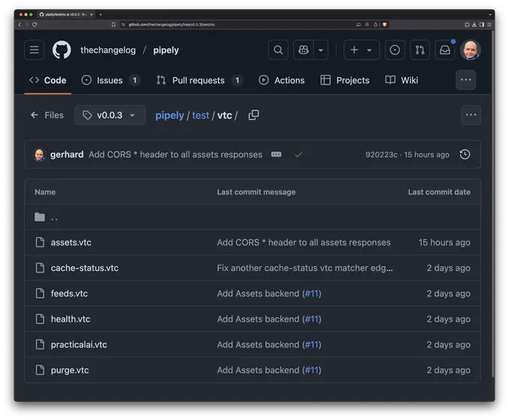Screen dimensions: 509x420
Task: Open the browser main menu icon
Action: [x=490, y=24]
